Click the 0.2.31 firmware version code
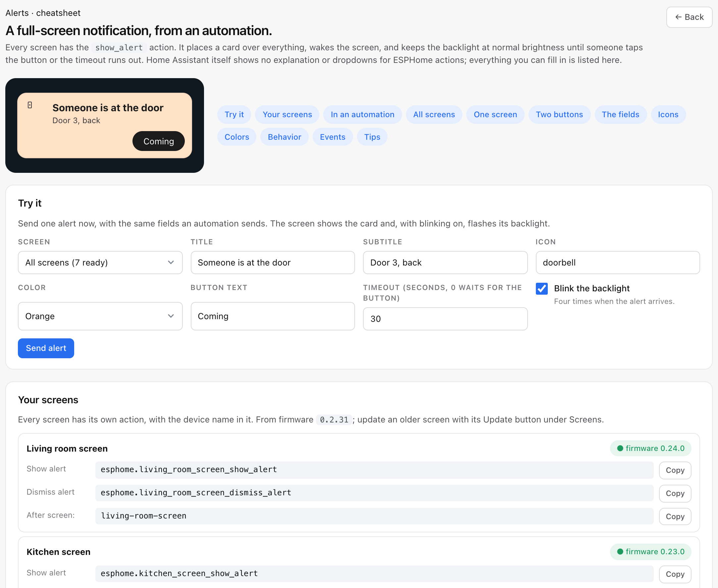Screen dimensions: 718x588 point(334,420)
